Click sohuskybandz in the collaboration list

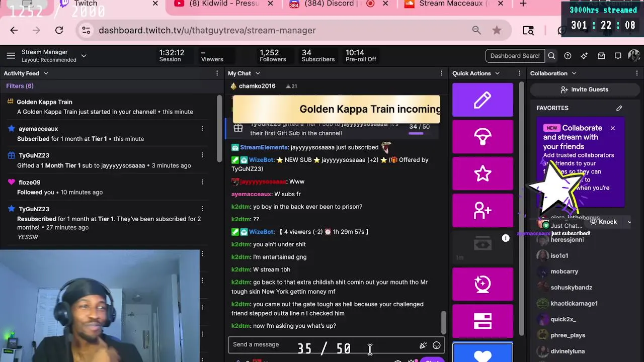click(x=571, y=288)
